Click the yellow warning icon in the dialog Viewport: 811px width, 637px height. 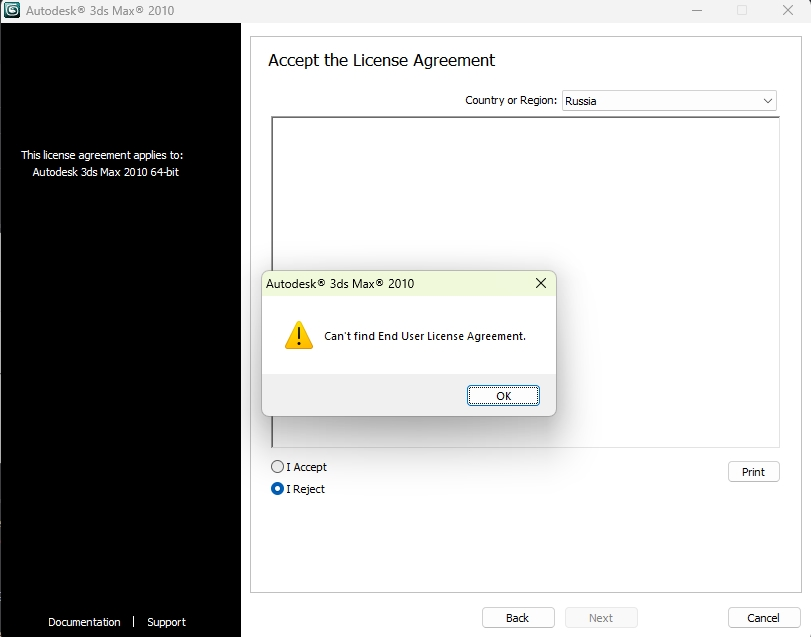click(x=298, y=336)
